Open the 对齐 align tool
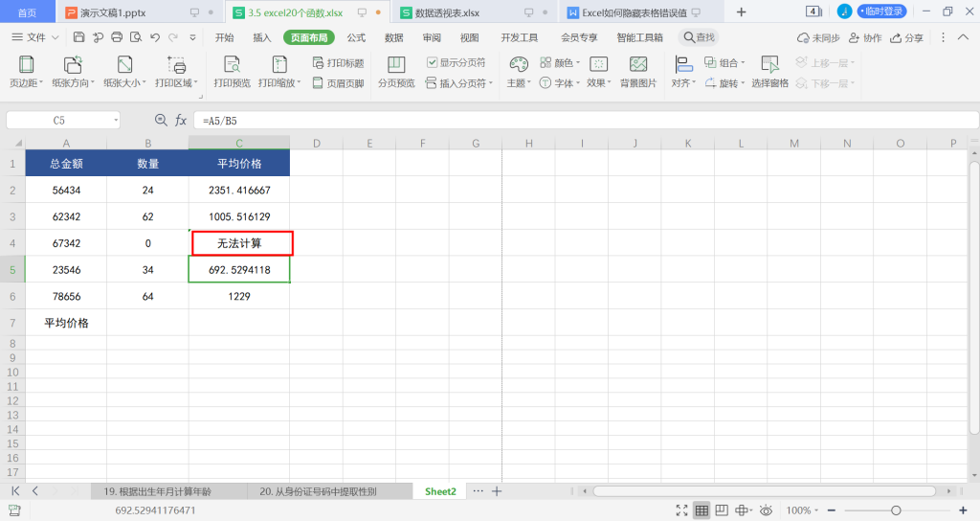This screenshot has height=521, width=980. pyautogui.click(x=683, y=72)
